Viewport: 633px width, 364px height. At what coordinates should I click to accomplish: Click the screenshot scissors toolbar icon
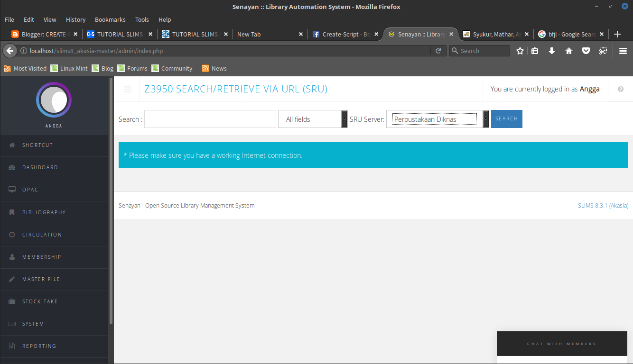603,51
